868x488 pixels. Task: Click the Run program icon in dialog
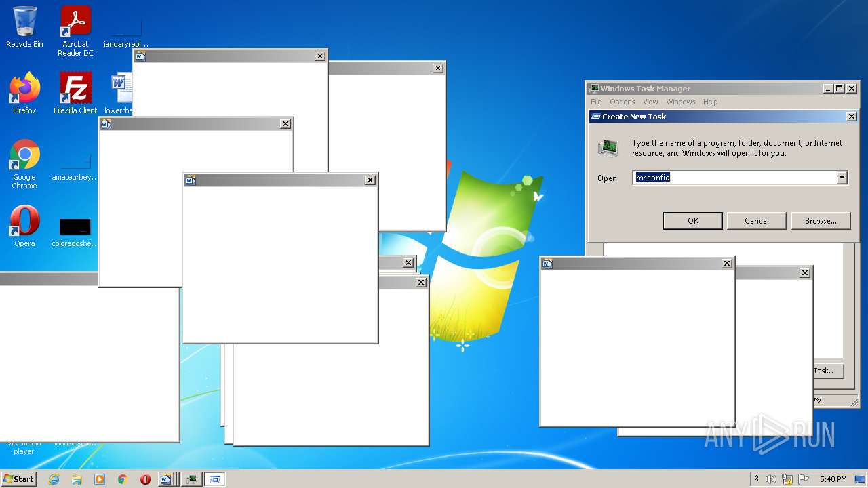coord(608,148)
